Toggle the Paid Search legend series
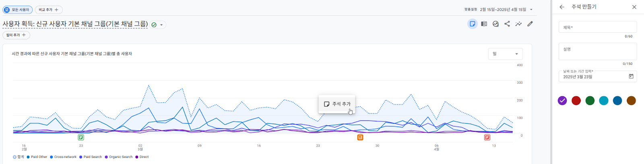The height and width of the screenshot is (164, 644). coord(91,157)
